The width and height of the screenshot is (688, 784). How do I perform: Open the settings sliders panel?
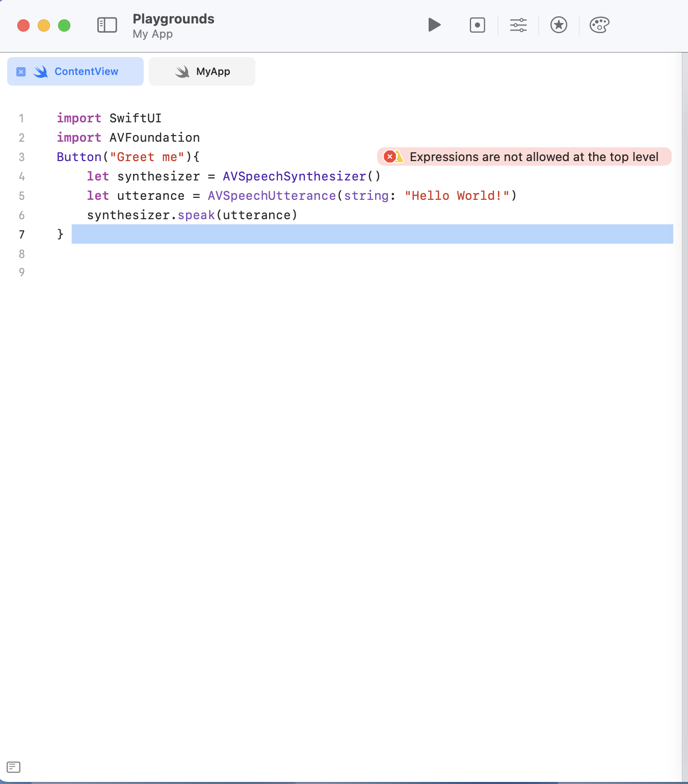[518, 25]
